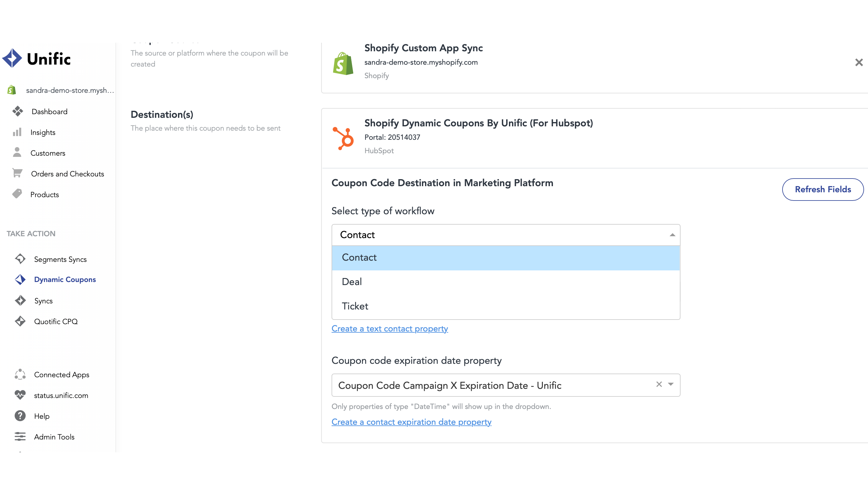Click the Products tag icon
Viewport: 868px width, 488px height.
point(17,194)
